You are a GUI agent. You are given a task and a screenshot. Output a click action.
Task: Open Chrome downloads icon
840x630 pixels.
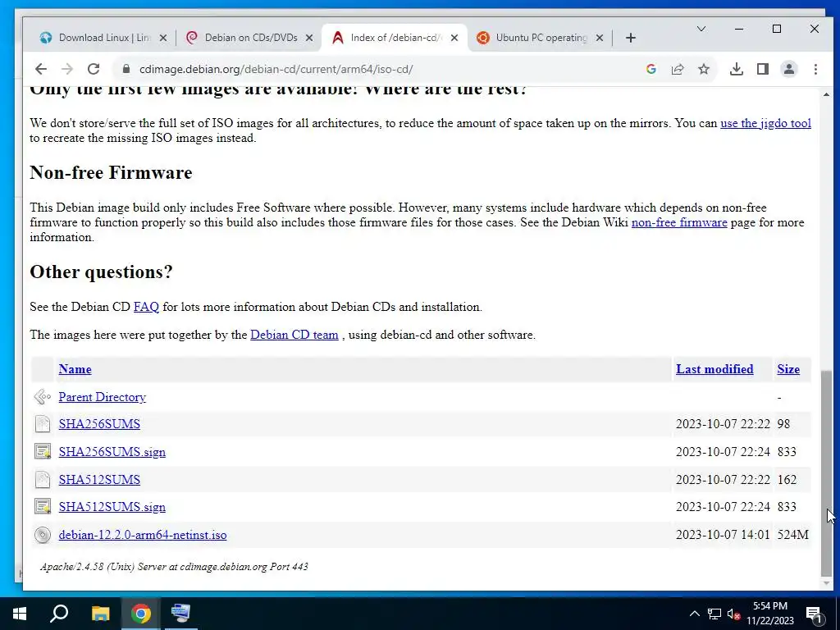737,69
